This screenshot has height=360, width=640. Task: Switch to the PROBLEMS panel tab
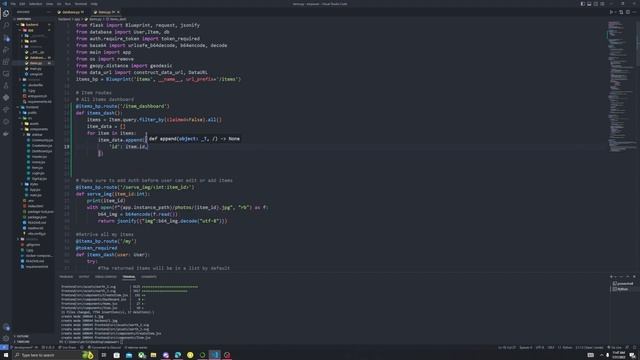coord(66,277)
